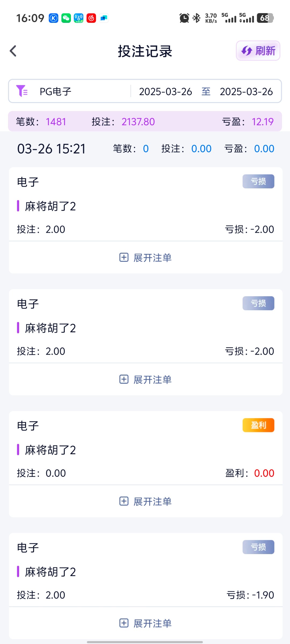
Task: Select the end date 2025-03-26
Action: click(x=246, y=92)
